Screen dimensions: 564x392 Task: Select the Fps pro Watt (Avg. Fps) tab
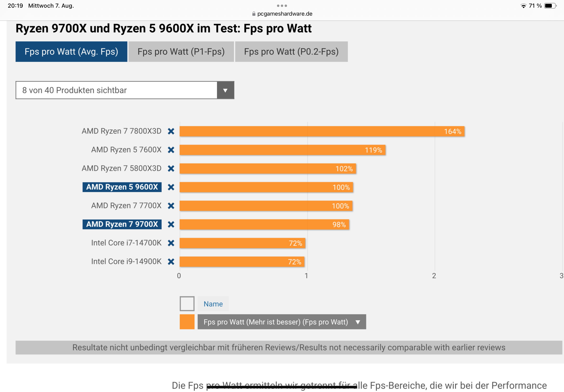point(71,52)
